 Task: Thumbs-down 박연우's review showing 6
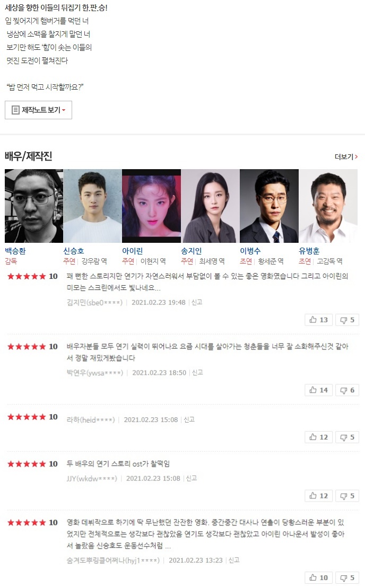[347, 390]
